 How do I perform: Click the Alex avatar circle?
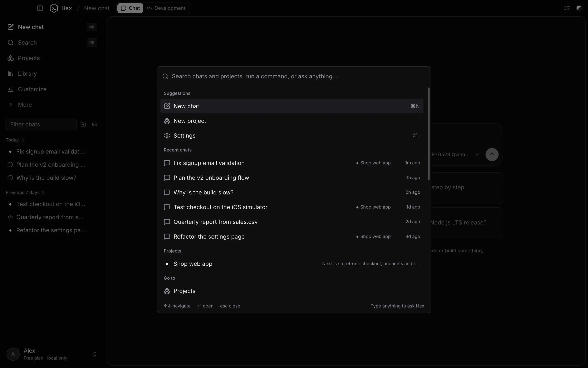click(13, 354)
